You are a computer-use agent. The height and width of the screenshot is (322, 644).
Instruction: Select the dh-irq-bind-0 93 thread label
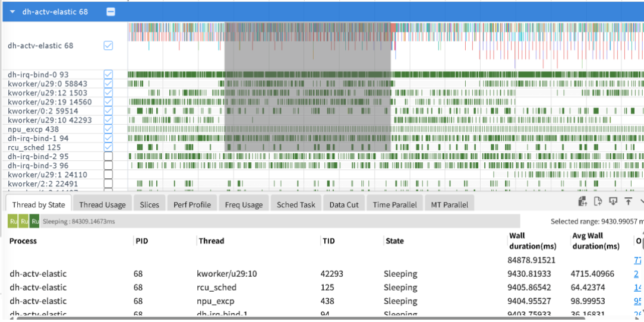(38, 75)
